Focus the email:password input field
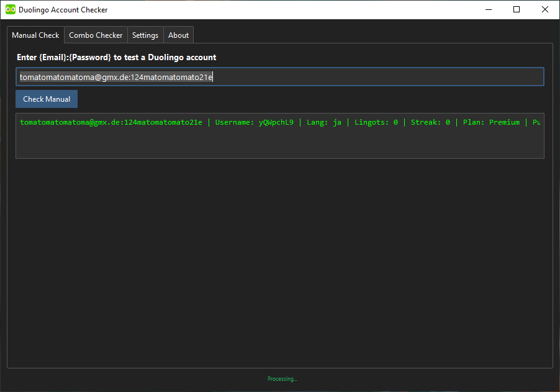Viewport: 560px width, 392px height. (x=279, y=77)
